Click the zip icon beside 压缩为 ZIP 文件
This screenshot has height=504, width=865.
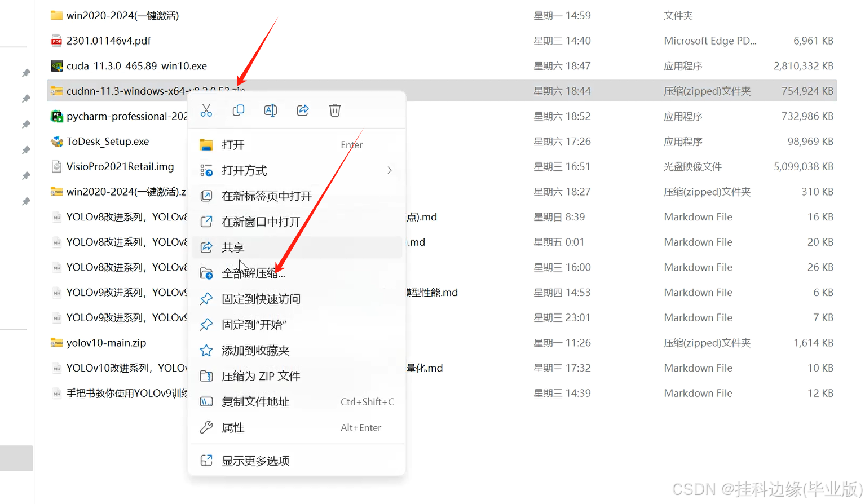[x=206, y=376]
